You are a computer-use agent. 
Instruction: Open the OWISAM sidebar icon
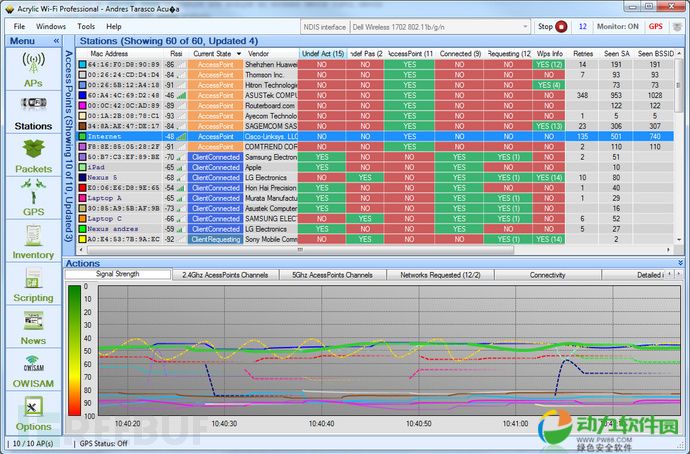pos(32,369)
